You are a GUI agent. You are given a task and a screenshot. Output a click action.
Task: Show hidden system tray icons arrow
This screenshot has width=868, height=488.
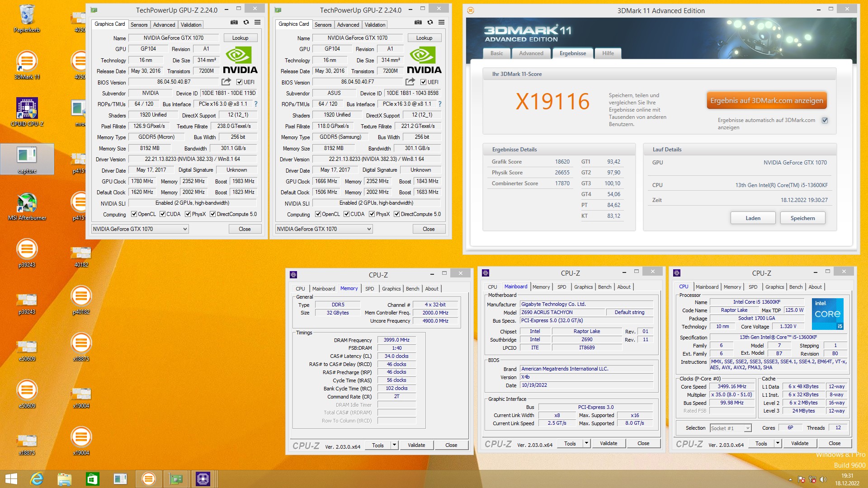790,479
